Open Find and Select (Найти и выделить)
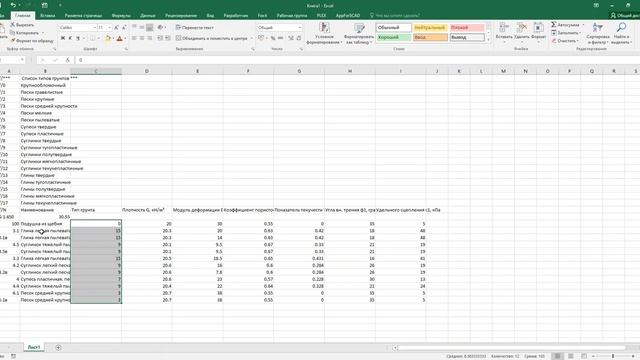 pos(621,33)
